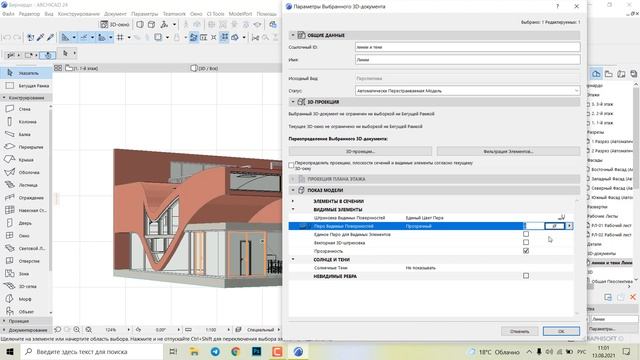Open the View Map tab in Navigator

pos(609,74)
